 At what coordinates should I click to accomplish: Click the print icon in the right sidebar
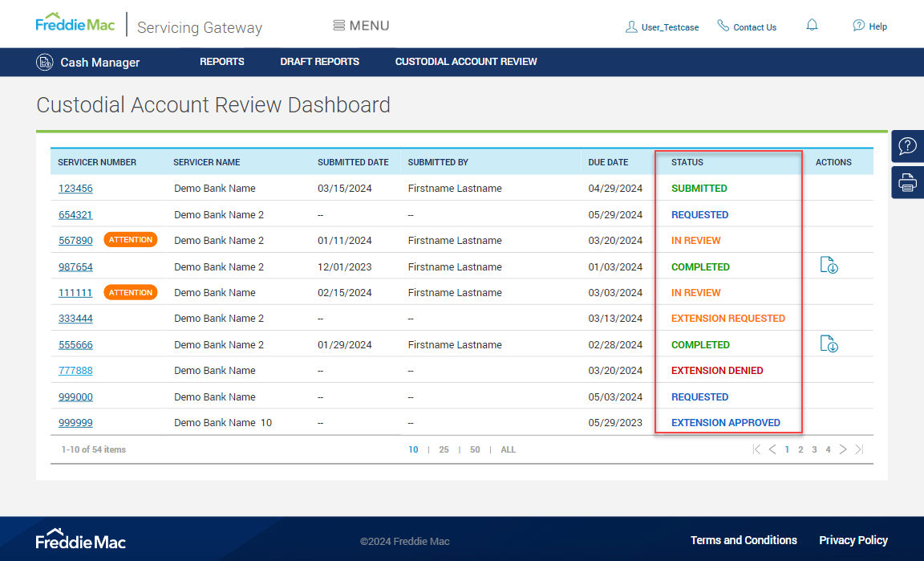coord(907,182)
